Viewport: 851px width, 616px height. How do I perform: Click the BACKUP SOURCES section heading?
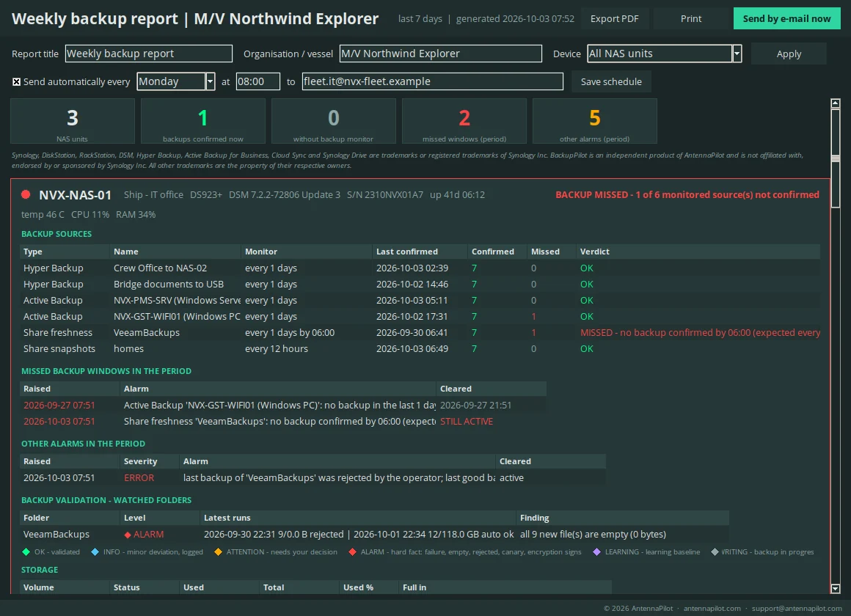tap(56, 234)
